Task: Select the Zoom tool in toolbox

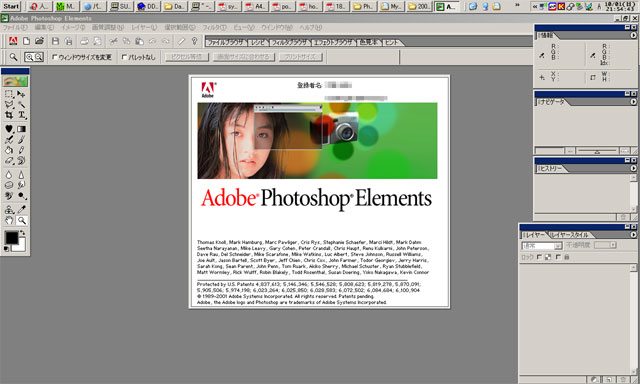Action: 21,220
